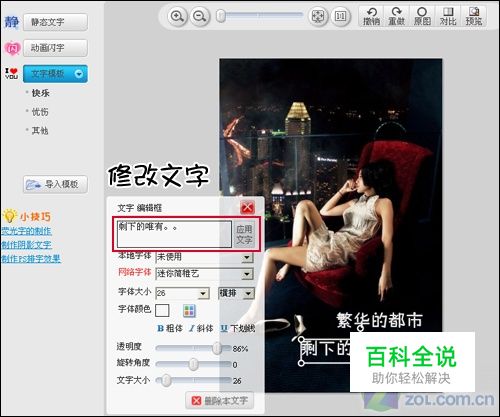Open the 本地字体 font dropdown
The image size is (500, 417).
[247, 257]
